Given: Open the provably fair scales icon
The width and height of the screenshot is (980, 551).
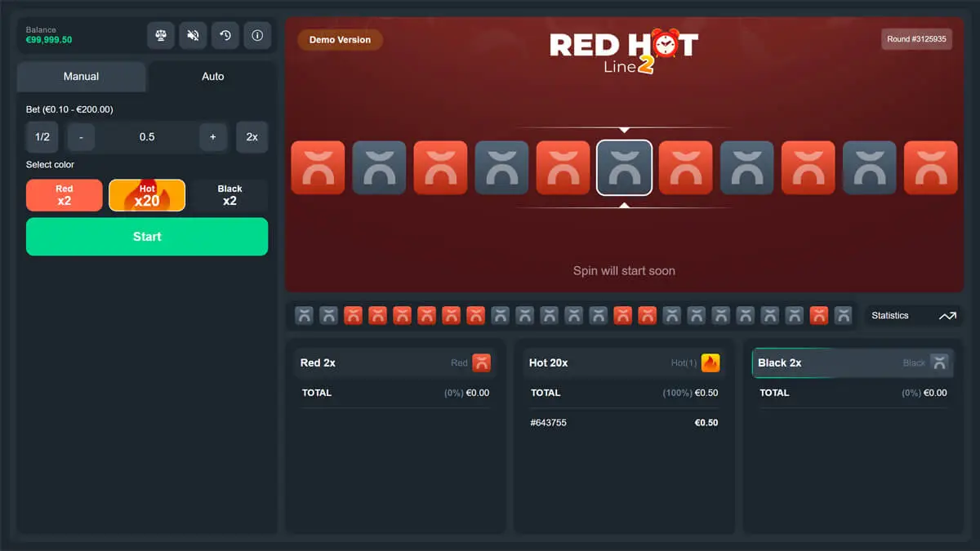Looking at the screenshot, I should point(160,35).
